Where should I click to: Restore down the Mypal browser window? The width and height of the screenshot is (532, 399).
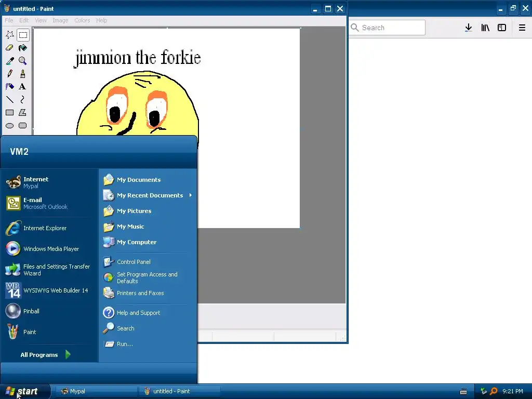pyautogui.click(x=513, y=8)
